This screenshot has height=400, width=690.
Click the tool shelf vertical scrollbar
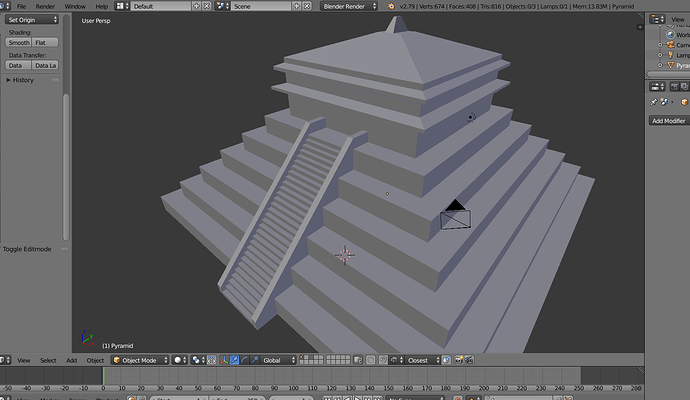pyautogui.click(x=66, y=167)
